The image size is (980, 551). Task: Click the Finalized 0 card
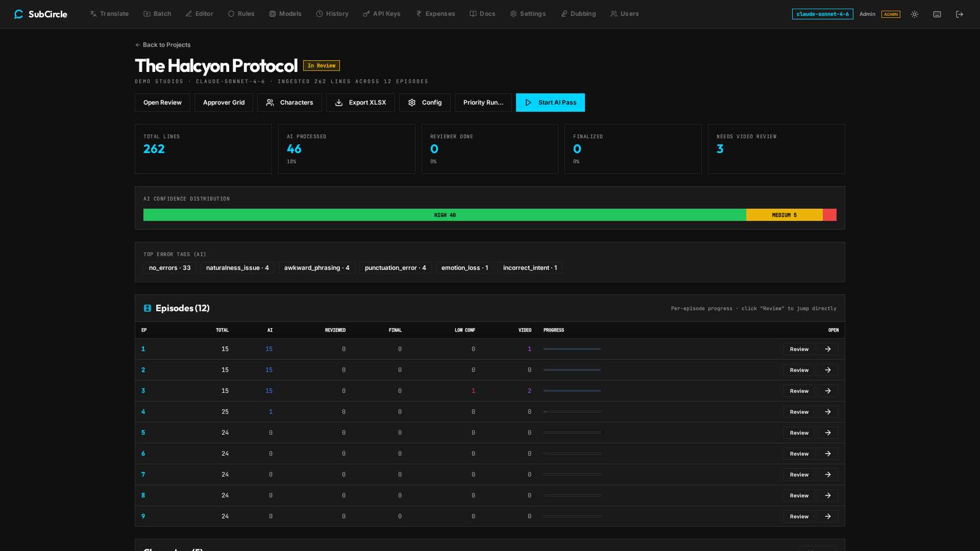[633, 149]
